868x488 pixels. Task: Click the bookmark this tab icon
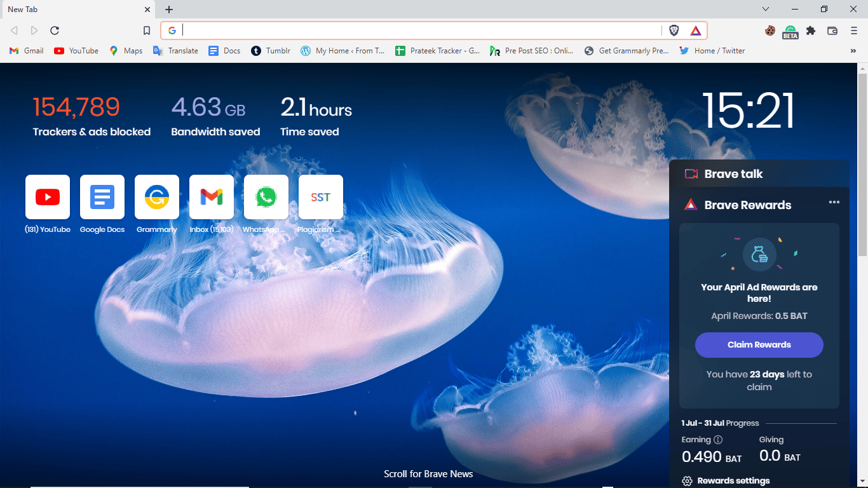[x=147, y=30]
